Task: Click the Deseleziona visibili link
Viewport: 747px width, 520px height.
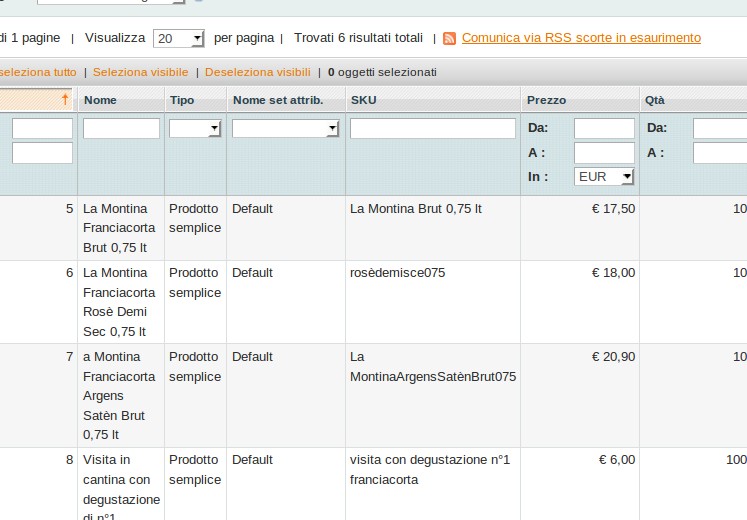Action: click(258, 72)
